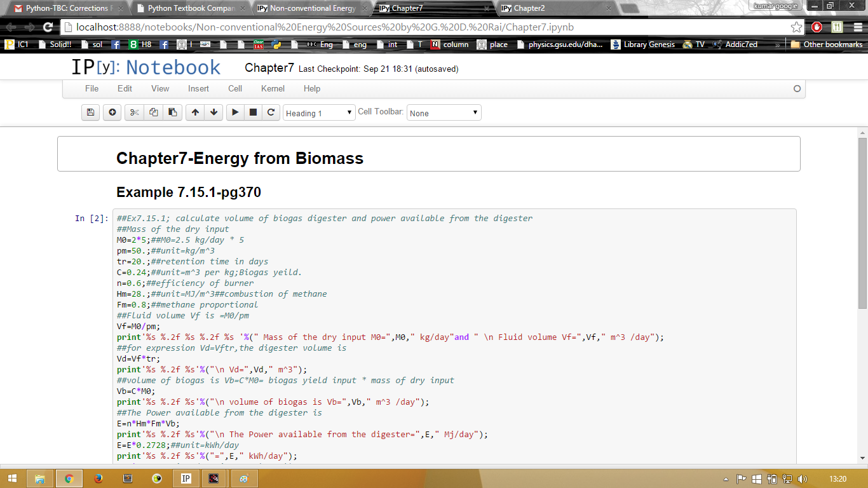This screenshot has height=488, width=868.
Task: Bookmark this page with the star icon
Action: point(796,27)
